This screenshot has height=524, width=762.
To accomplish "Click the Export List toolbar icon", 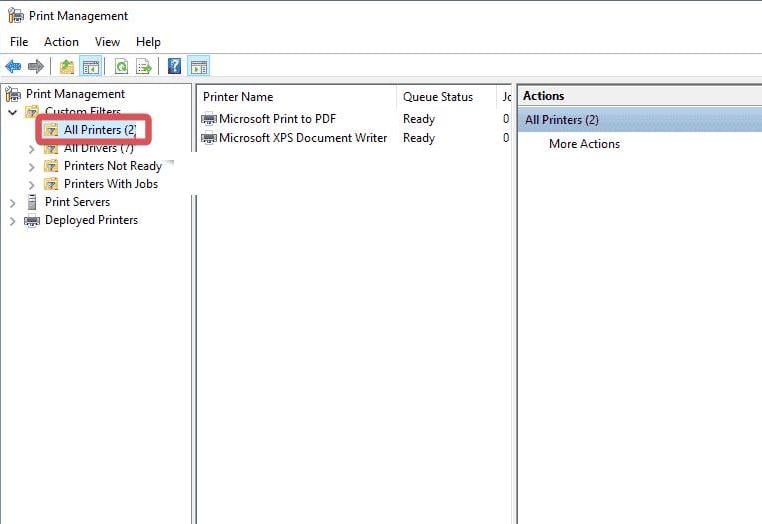I will tap(144, 66).
